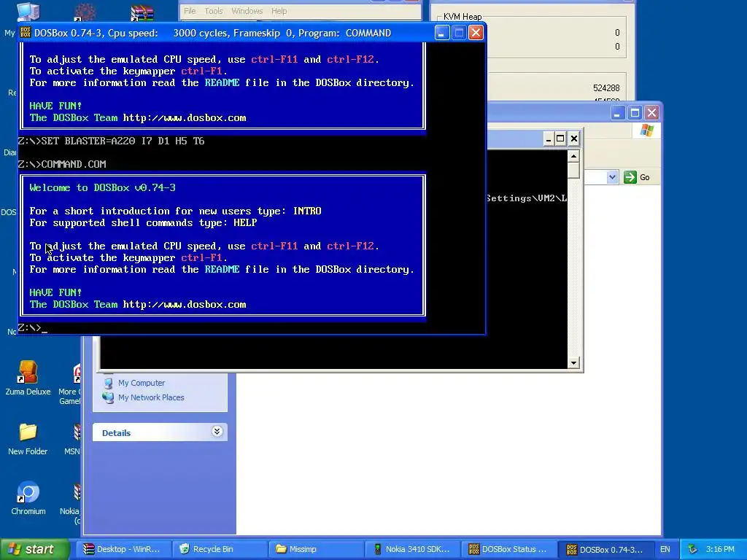Click the 524288 value in SDK window
The width and height of the screenshot is (747, 560).
click(x=606, y=88)
